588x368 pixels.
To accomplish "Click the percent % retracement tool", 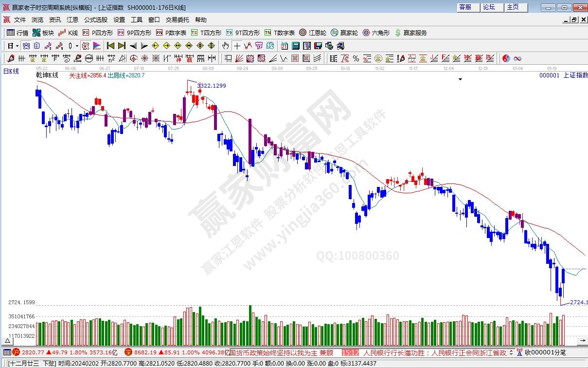I will (x=356, y=58).
